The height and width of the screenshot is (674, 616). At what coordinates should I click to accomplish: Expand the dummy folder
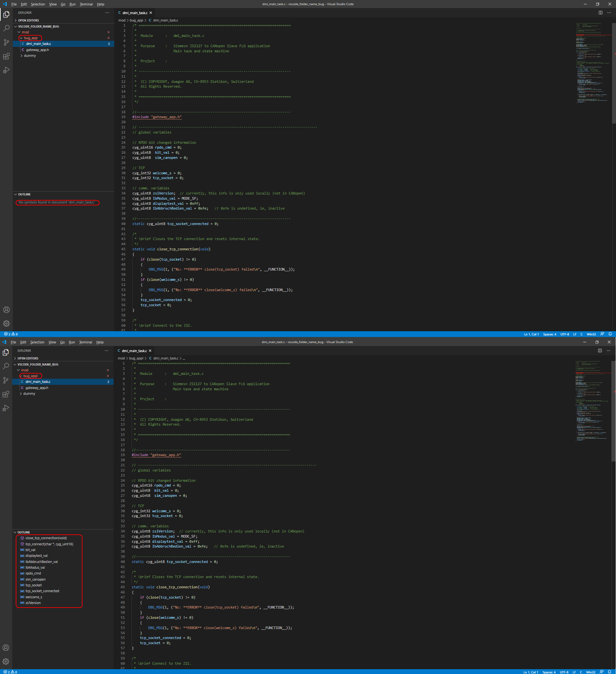(x=30, y=56)
